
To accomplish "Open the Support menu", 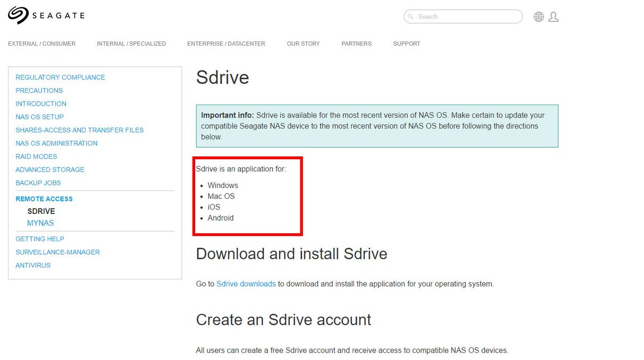I will (407, 44).
